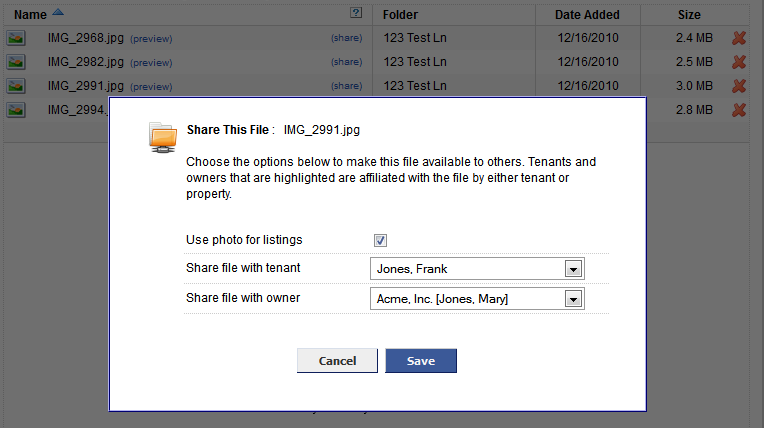Click the image icon for IMG_2991.jpg
764x428 pixels.
point(16,86)
